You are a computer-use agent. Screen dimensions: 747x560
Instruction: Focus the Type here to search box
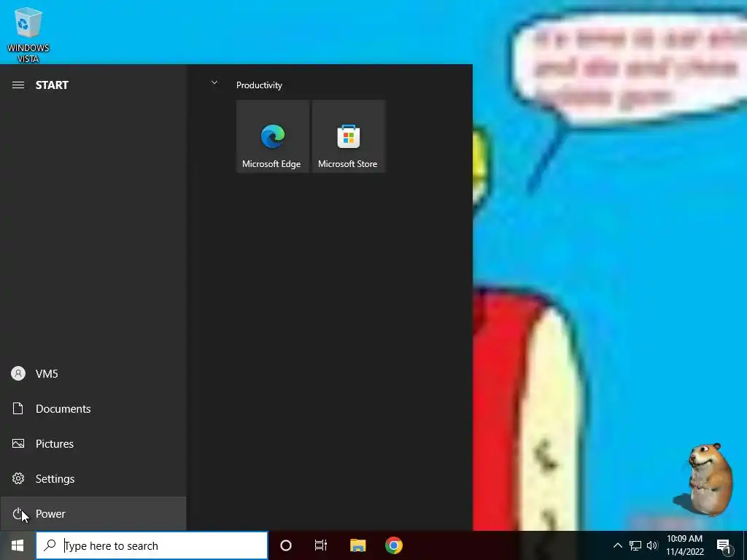tap(152, 545)
